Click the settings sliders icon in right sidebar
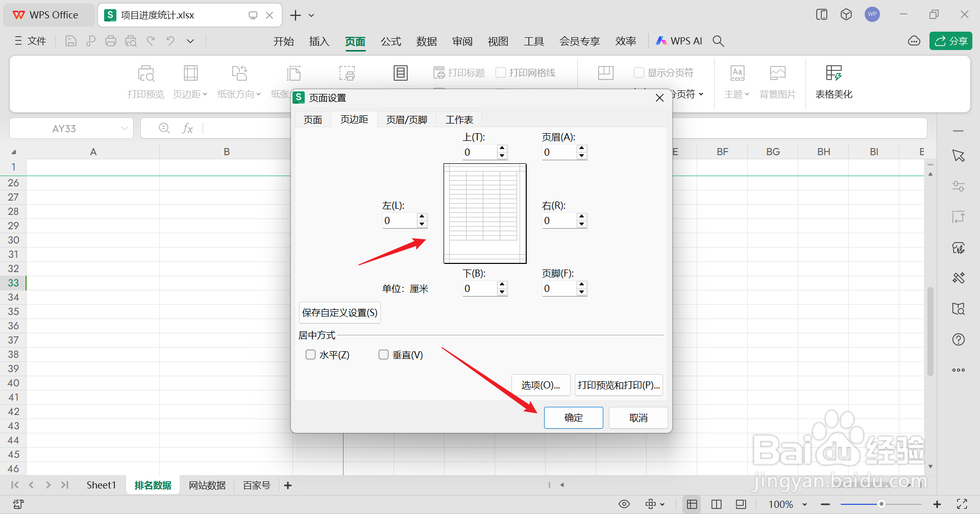Viewport: 980px width, 514px height. click(959, 186)
